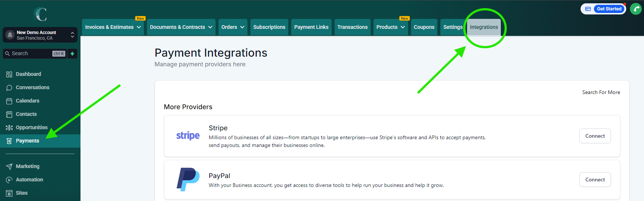Image resolution: width=644 pixels, height=201 pixels.
Task: Expand the Products dropdown tab
Action: pos(391,27)
